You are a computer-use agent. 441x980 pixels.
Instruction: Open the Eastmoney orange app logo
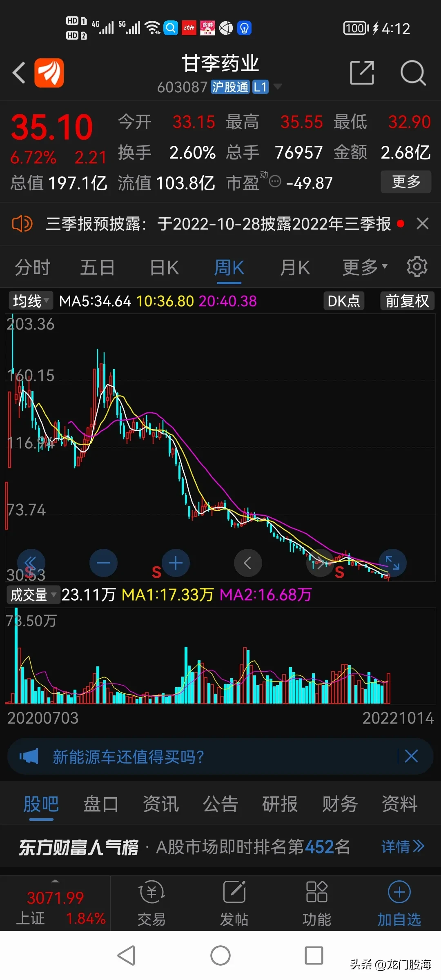point(49,73)
